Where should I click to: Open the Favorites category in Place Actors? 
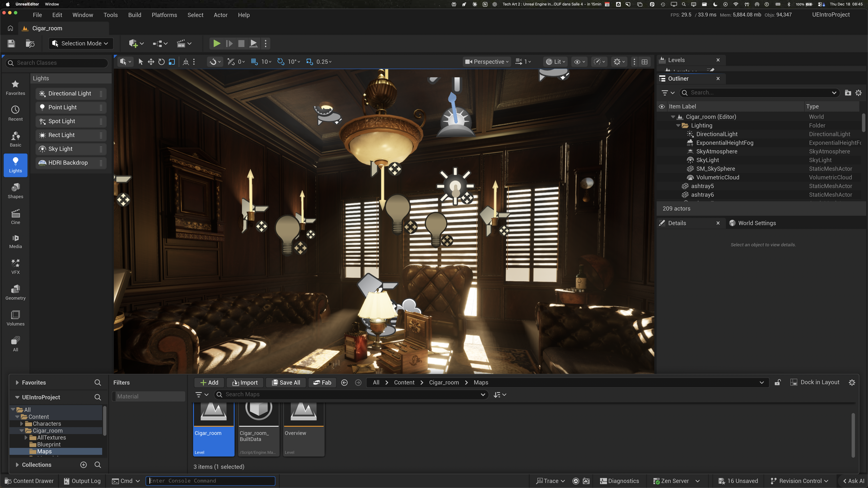click(x=15, y=88)
